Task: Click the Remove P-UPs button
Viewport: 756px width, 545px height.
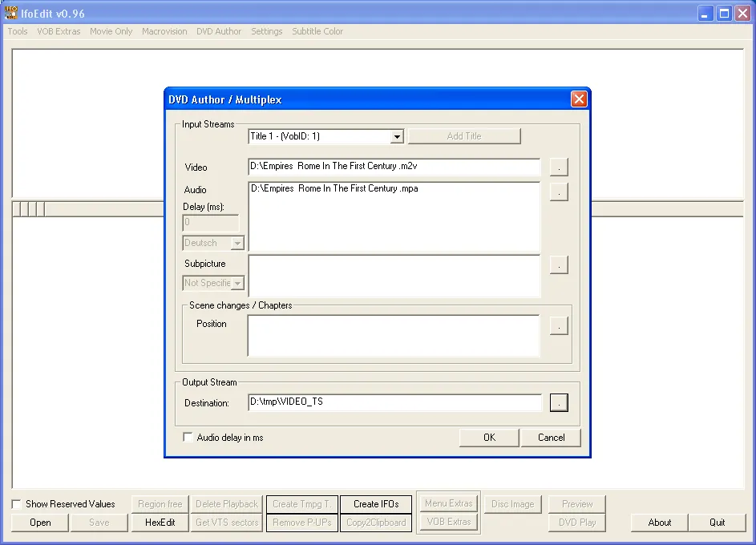Action: [x=301, y=523]
